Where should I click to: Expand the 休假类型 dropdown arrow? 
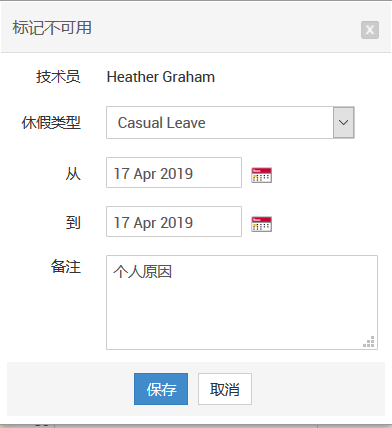click(343, 122)
